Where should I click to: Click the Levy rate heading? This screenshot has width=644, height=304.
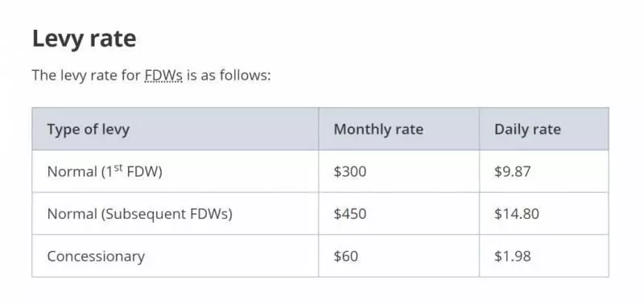84,39
